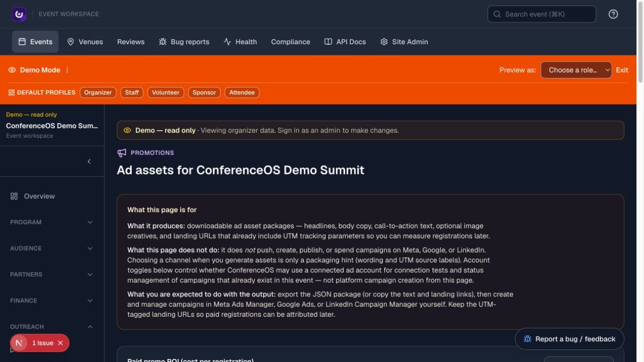The width and height of the screenshot is (644, 362).
Task: Click the PROMOTIONS breadcrumb label
Action: click(x=152, y=153)
